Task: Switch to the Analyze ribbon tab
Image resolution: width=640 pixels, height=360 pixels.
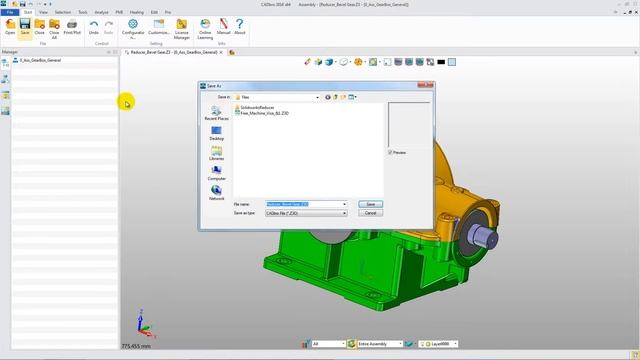Action: click(102, 12)
